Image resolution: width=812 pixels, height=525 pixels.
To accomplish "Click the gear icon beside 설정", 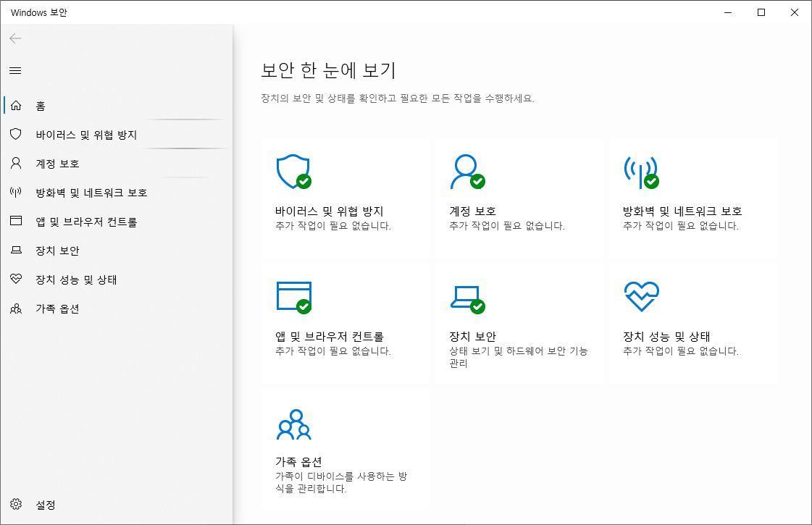I will point(16,504).
